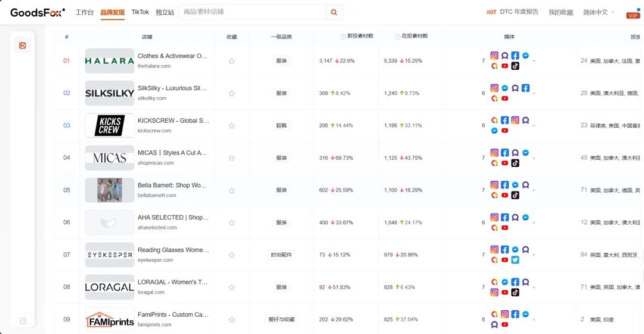644x334 pixels.
Task: Expand media list arrow in MICAS row
Action: pos(534,158)
